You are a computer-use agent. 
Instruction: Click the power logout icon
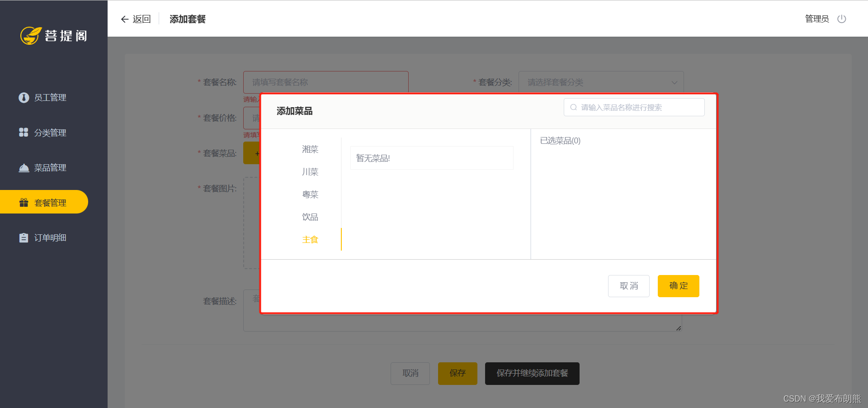coord(841,19)
